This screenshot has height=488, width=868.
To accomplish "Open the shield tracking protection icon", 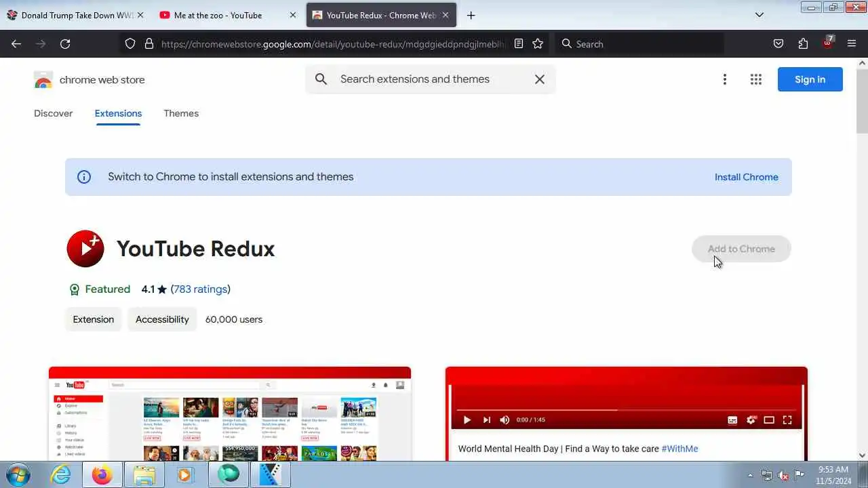I will (130, 44).
